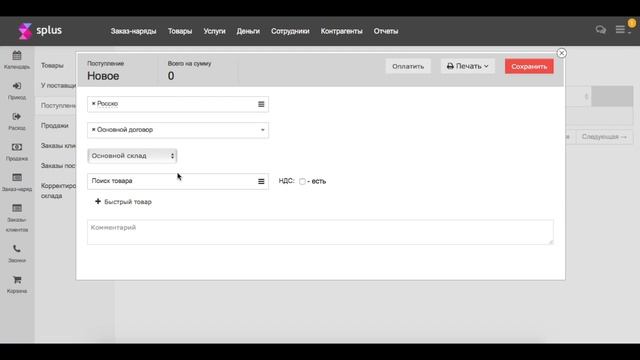The height and width of the screenshot is (360, 640).
Task: Open the Деньги menu
Action: (248, 31)
